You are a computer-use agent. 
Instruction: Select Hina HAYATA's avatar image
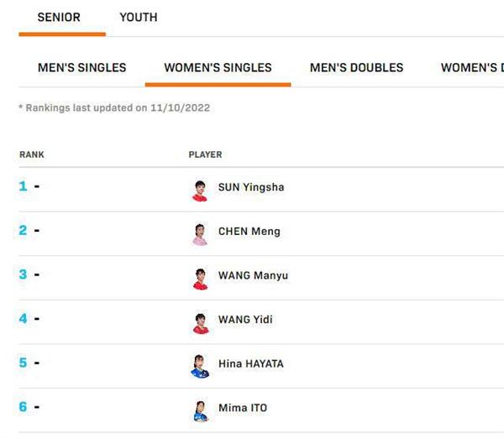200,367
